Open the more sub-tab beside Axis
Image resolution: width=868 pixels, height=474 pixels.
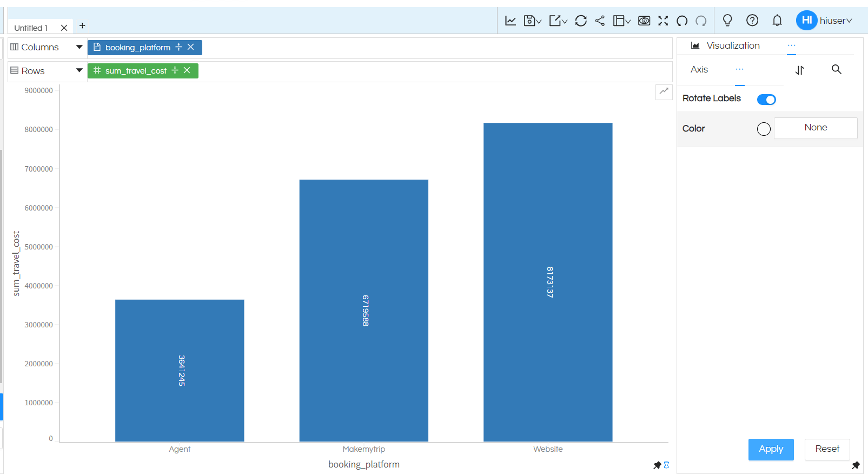pos(740,69)
